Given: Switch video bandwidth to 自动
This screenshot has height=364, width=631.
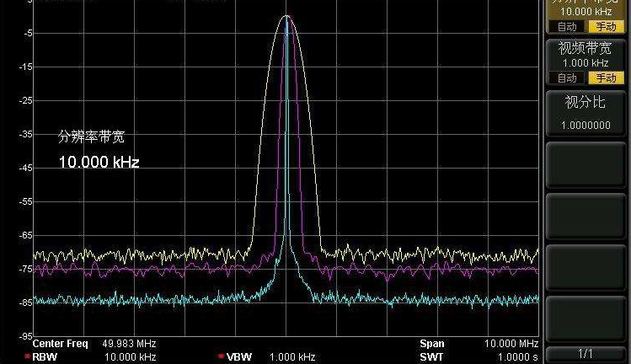Looking at the screenshot, I should click(x=566, y=78).
